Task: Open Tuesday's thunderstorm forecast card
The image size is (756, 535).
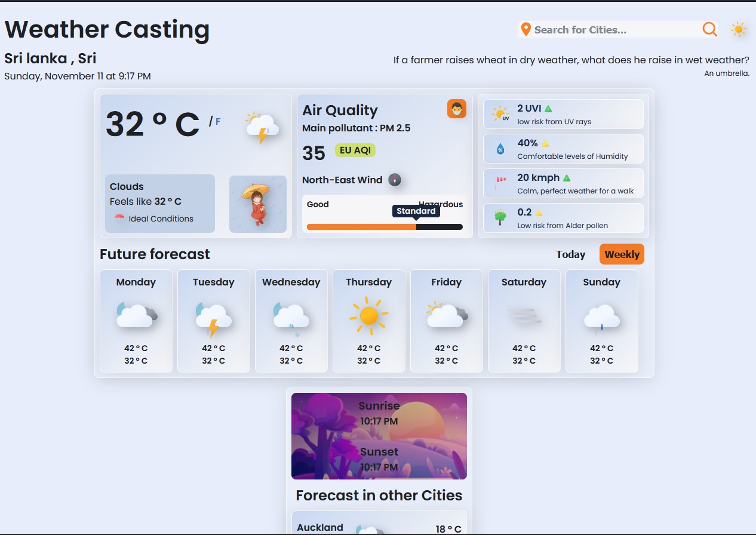Action: coord(214,321)
